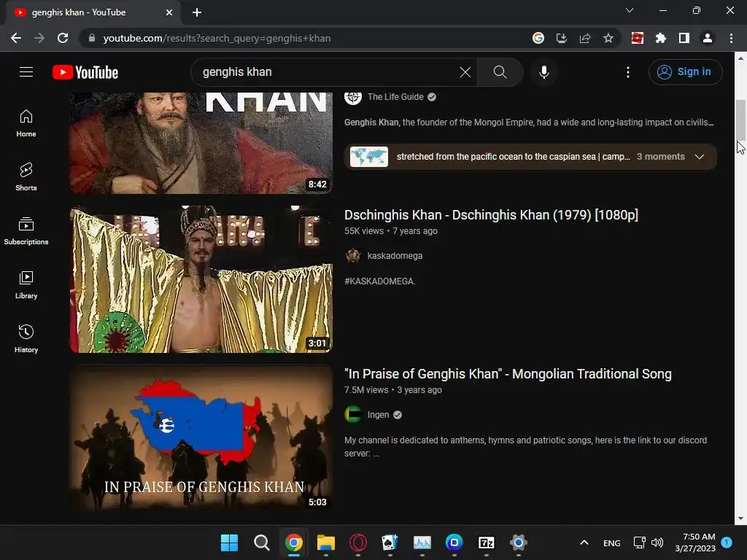Viewport: 747px width, 560px height.
Task: Click the '55K views' text
Action: coord(364,231)
